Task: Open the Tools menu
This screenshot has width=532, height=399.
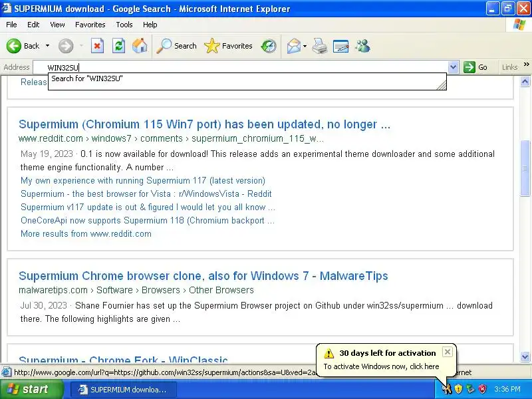Action: point(124,25)
